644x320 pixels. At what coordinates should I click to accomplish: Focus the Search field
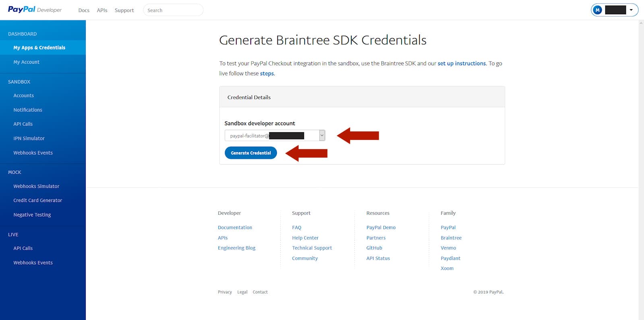(173, 10)
